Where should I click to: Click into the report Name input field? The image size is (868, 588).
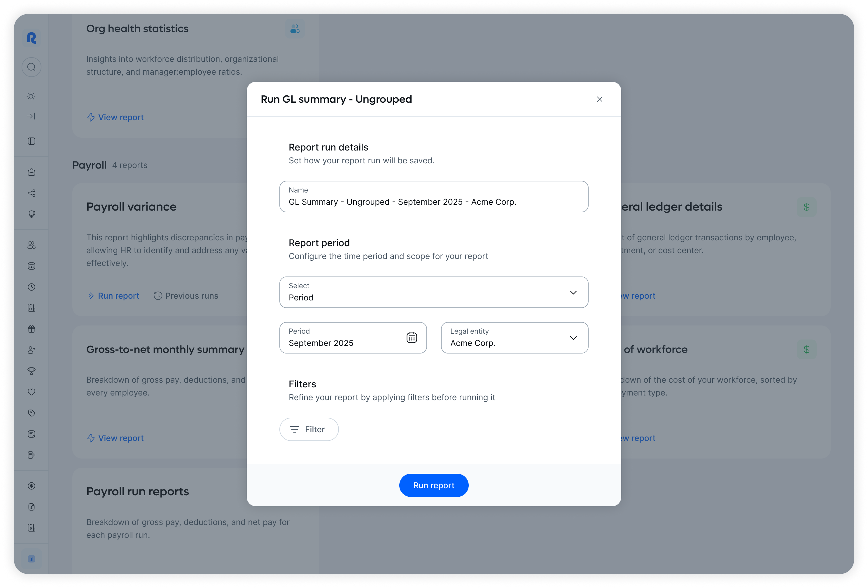tap(434, 201)
